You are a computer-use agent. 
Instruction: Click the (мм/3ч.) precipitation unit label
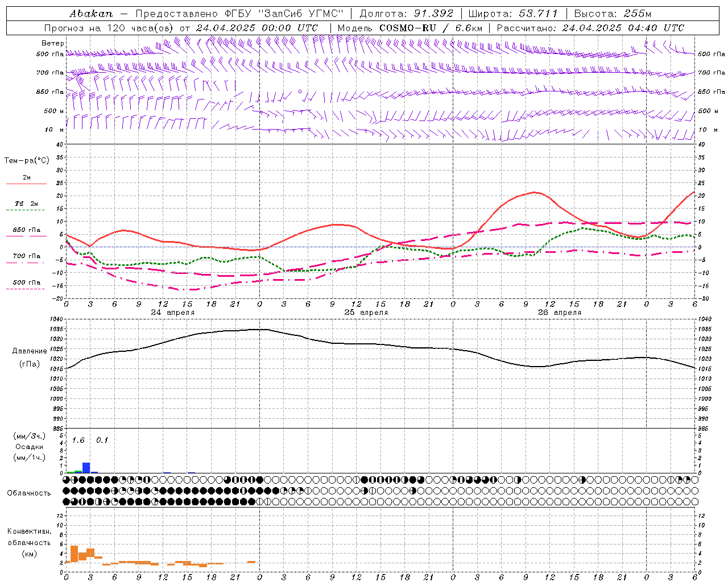click(x=30, y=436)
